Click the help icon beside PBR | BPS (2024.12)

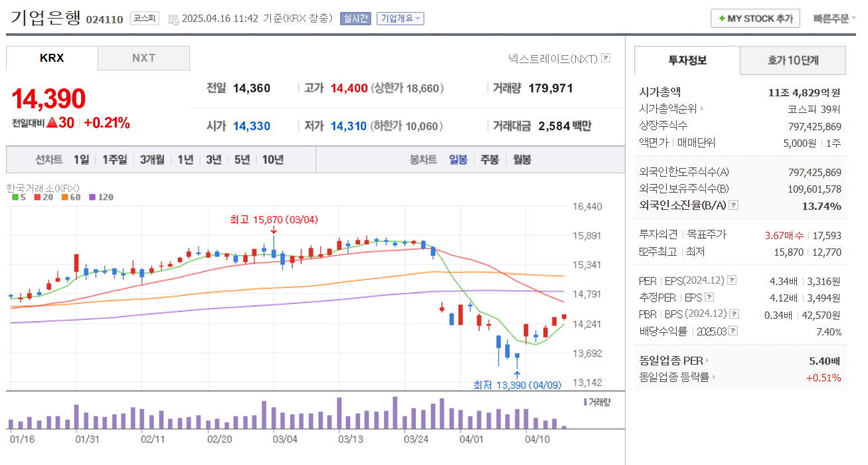735,314
